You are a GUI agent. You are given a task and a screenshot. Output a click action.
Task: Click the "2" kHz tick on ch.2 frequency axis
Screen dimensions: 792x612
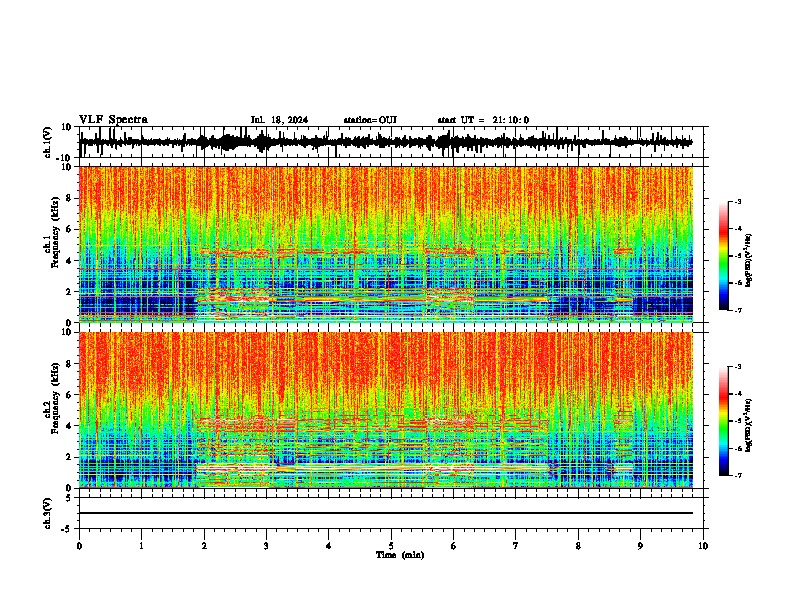click(70, 457)
